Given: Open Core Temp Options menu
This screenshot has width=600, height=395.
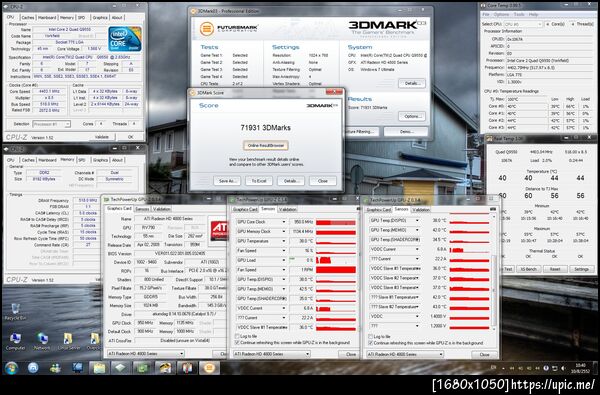Looking at the screenshot, I should [x=501, y=15].
